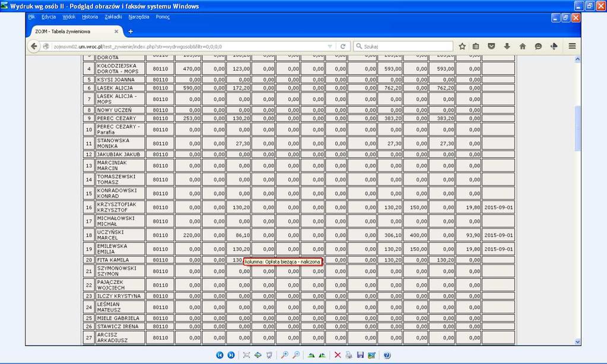The image size is (607, 364).
Task: Click the Actual Size icon
Action: [258, 355]
